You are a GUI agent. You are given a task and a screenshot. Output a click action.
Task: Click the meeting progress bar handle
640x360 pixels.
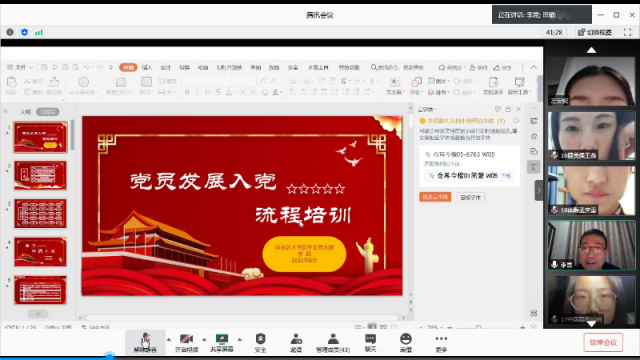(x=109, y=357)
